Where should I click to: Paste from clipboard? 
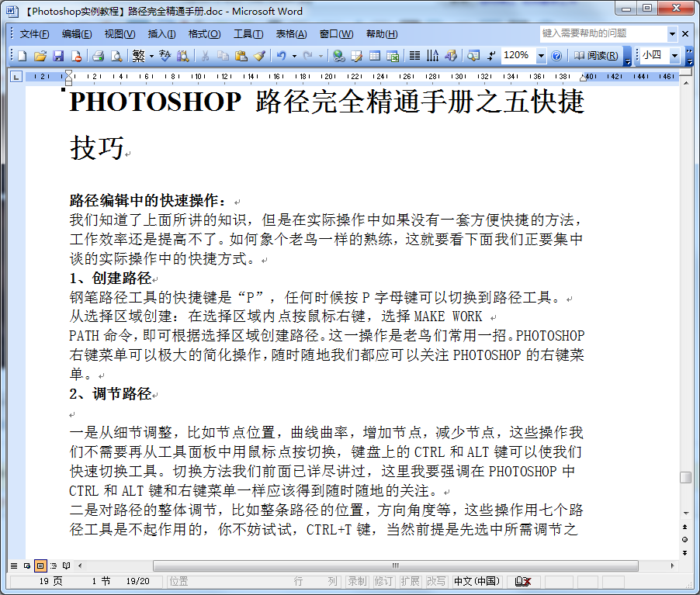tap(241, 56)
